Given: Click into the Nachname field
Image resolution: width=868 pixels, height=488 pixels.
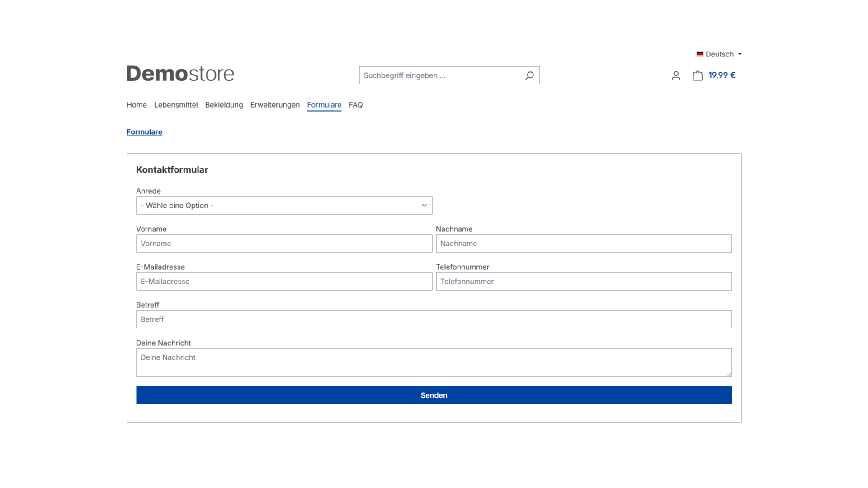Looking at the screenshot, I should click(x=584, y=244).
